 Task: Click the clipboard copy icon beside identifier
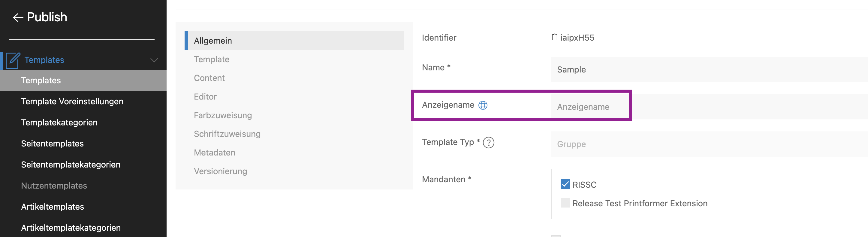tap(554, 38)
